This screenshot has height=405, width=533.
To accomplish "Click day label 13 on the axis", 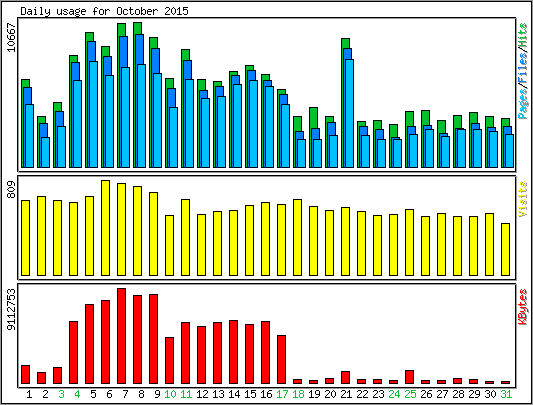I will 218,394.
